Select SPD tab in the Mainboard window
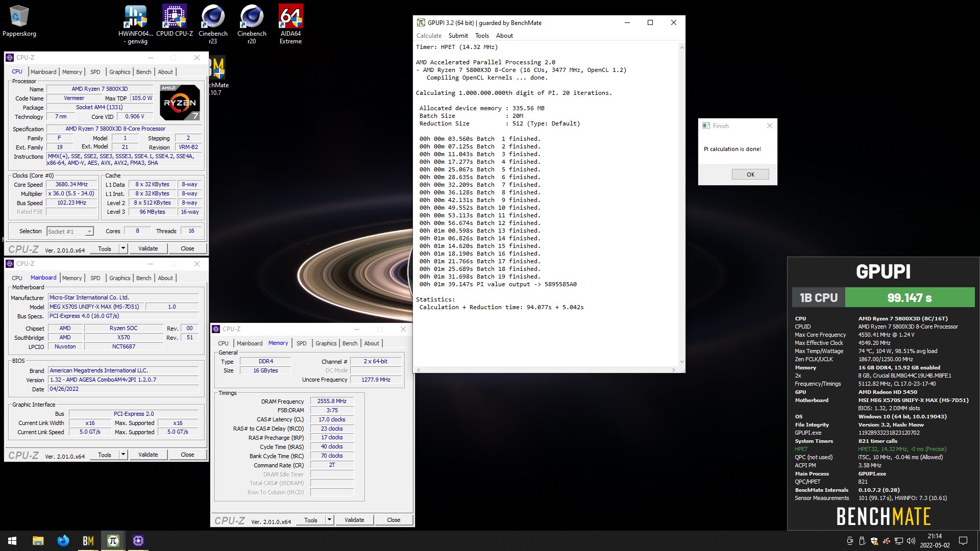 tap(95, 278)
